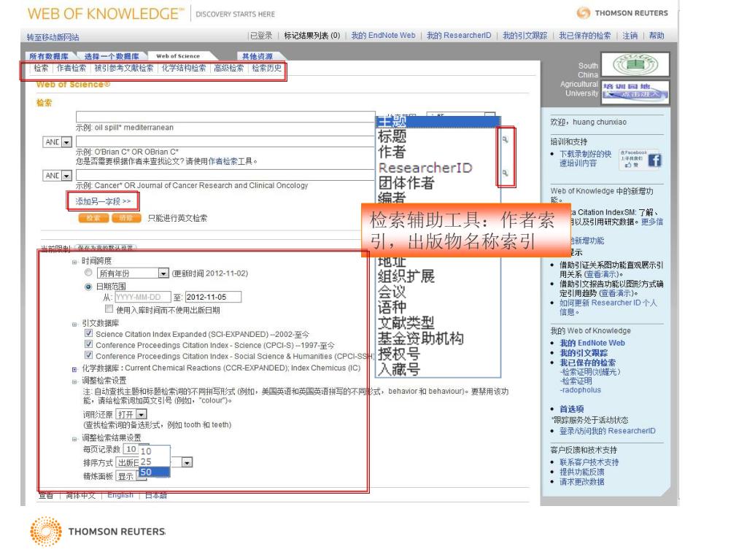Check 使用入库时间而不使用出版日期 checkbox
This screenshot has height=560, width=747.
tap(109, 309)
